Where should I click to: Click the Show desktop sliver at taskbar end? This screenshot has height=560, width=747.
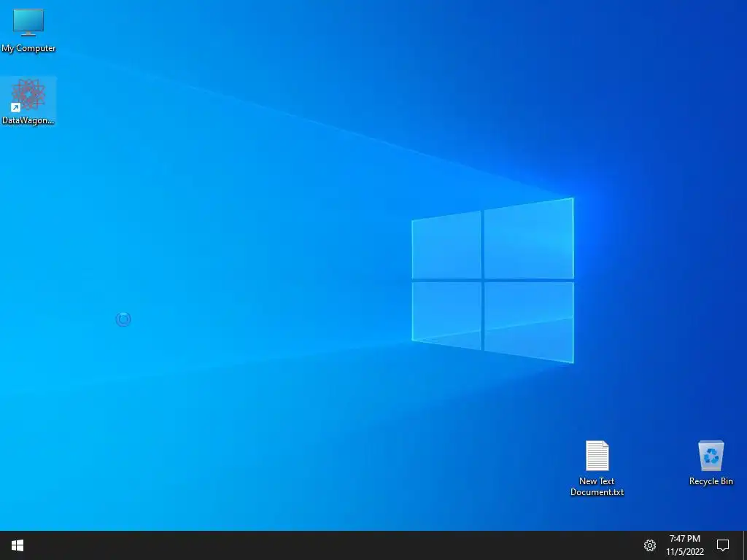pos(745,545)
